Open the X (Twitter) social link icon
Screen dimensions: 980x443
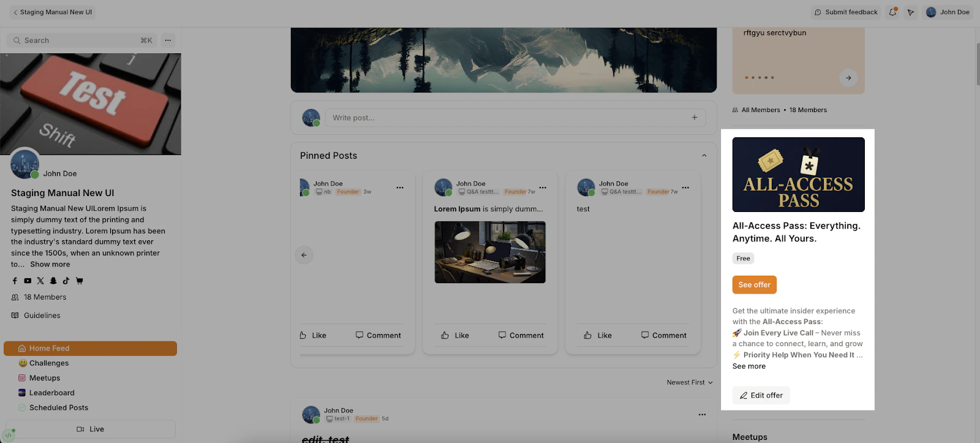[x=40, y=281]
